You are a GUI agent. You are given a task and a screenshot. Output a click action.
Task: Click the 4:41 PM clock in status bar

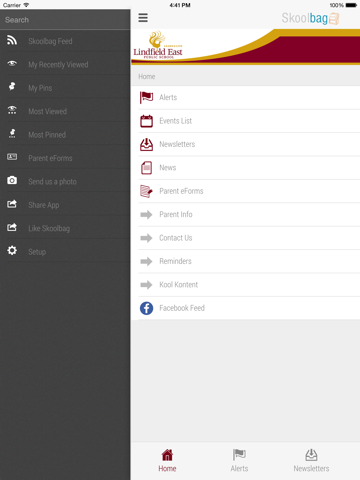180,5
